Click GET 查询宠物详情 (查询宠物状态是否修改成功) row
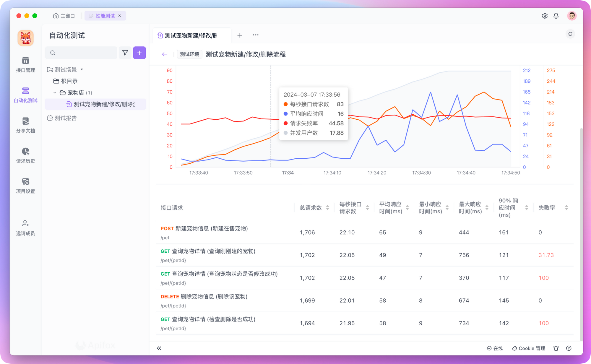Screen dimensions: 591x364 point(365,278)
